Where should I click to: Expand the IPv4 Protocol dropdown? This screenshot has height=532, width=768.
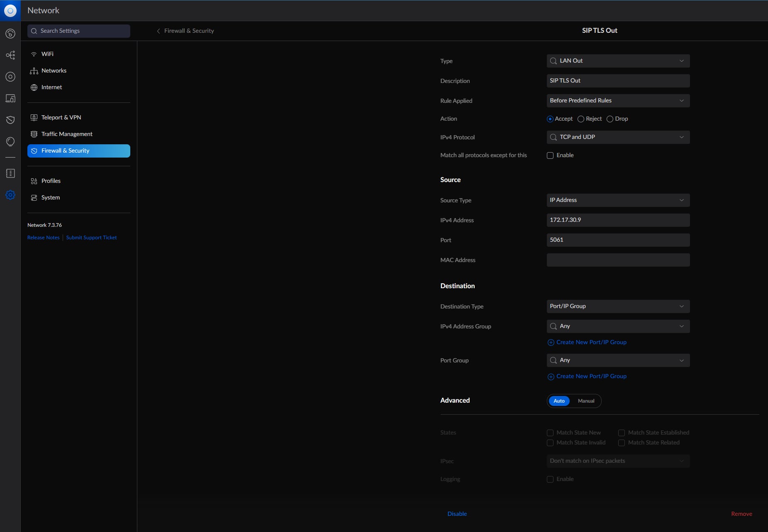pos(618,137)
